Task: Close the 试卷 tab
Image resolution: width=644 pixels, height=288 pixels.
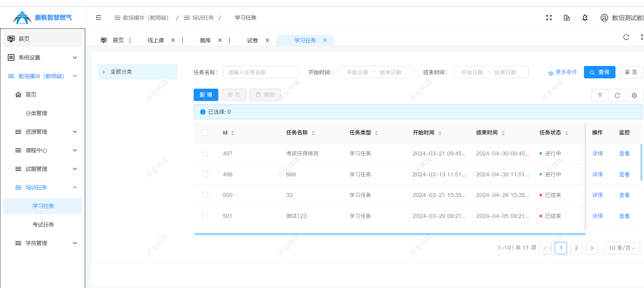Action: point(267,40)
